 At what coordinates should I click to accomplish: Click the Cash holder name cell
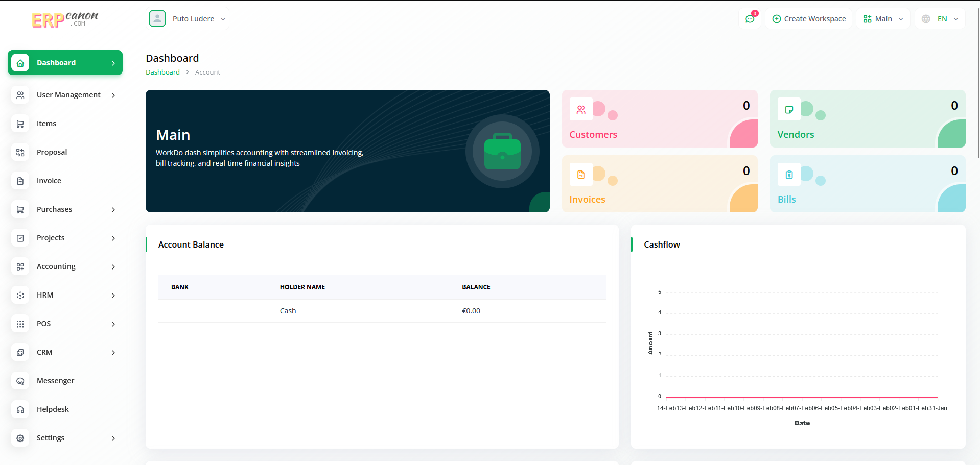click(x=288, y=311)
